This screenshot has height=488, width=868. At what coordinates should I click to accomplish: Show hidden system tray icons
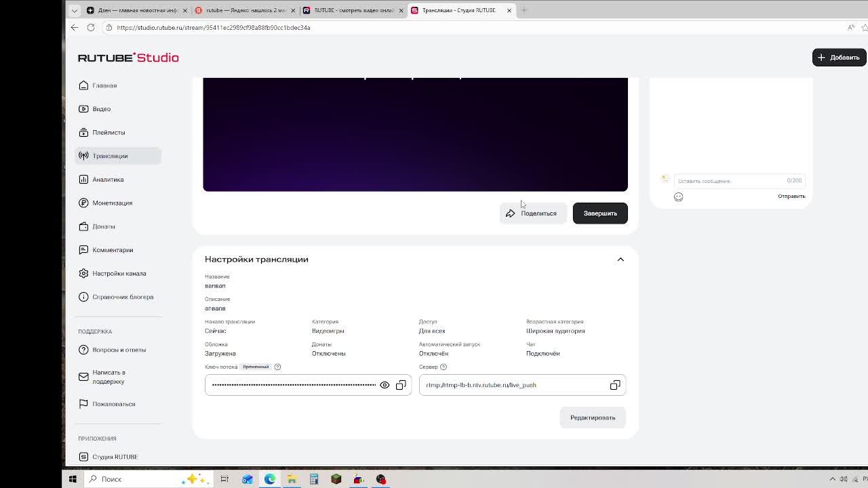(833, 479)
